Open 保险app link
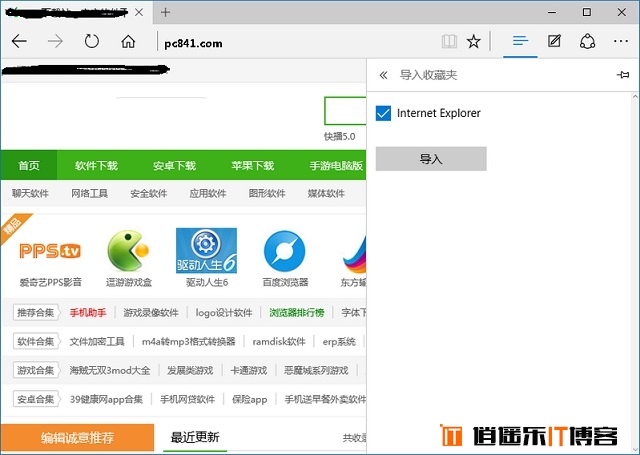 250,399
